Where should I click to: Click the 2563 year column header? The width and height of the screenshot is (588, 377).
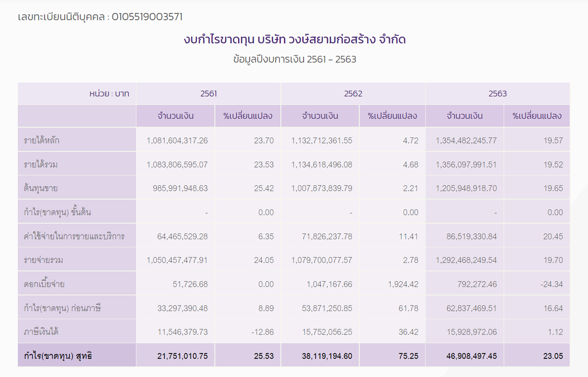497,94
